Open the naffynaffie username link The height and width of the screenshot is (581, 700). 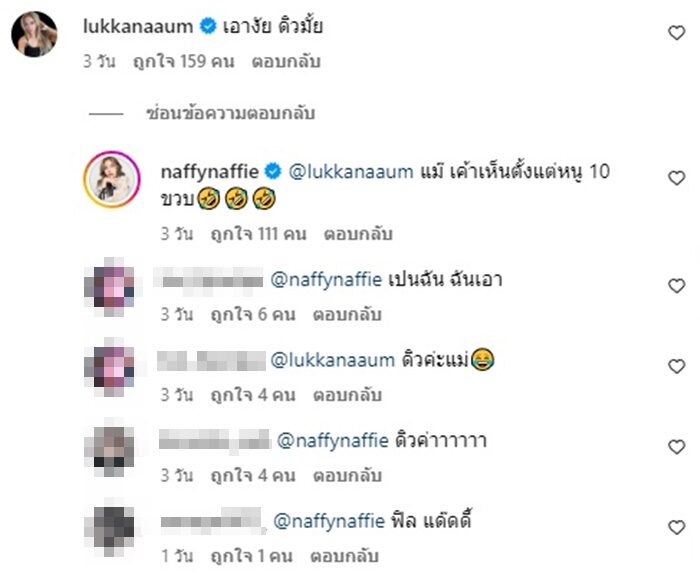(209, 171)
